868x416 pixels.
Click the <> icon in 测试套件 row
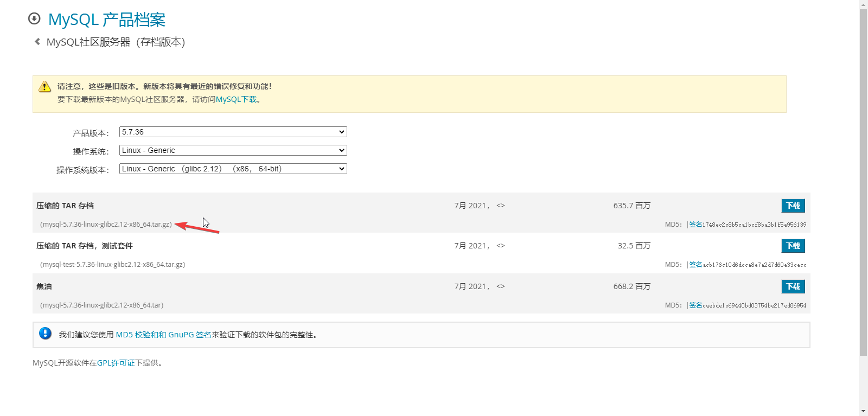click(x=501, y=246)
